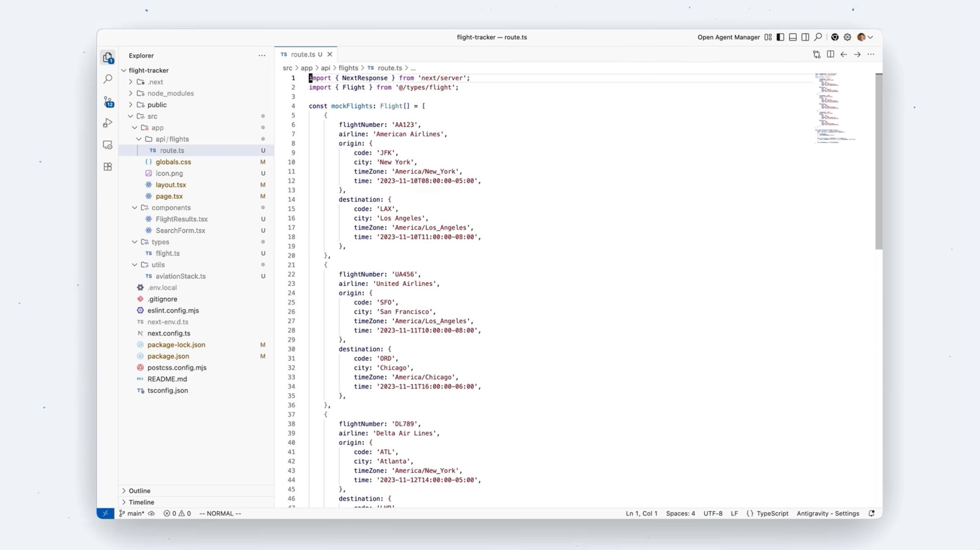Click the split editor right icon
Screen dimensions: 980x550
[830, 54]
